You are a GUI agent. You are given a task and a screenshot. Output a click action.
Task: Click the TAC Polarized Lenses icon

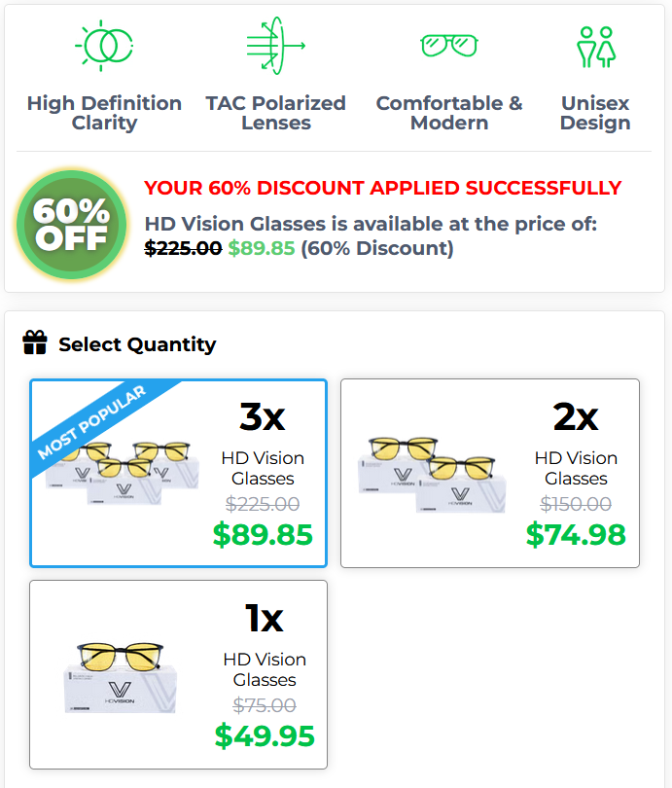[275, 45]
